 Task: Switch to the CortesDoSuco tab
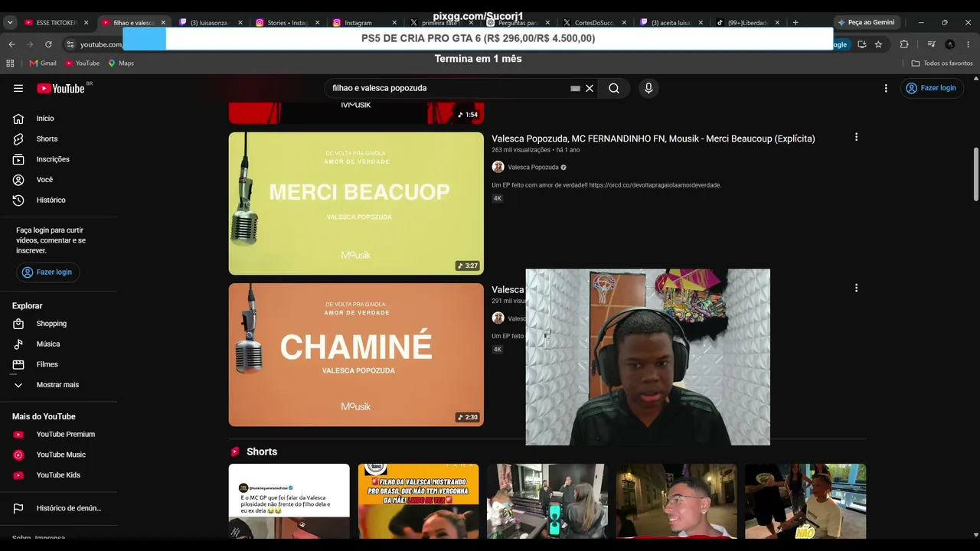593,23
